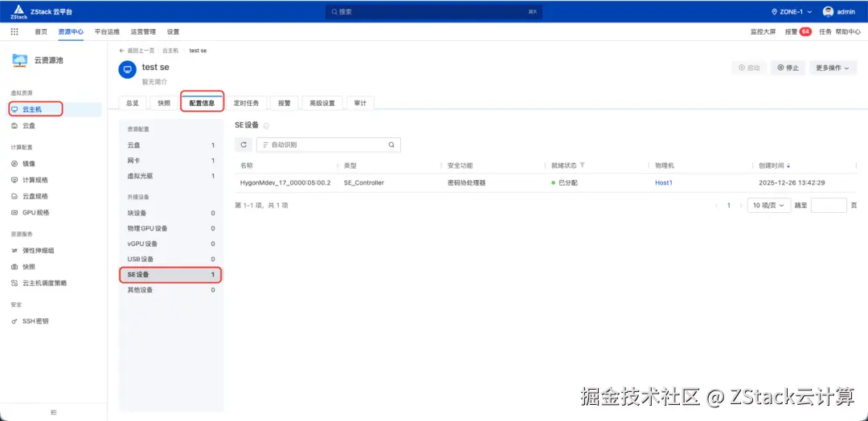This screenshot has height=421, width=868.
Task: Open 设置 in top navigation
Action: 174,32
